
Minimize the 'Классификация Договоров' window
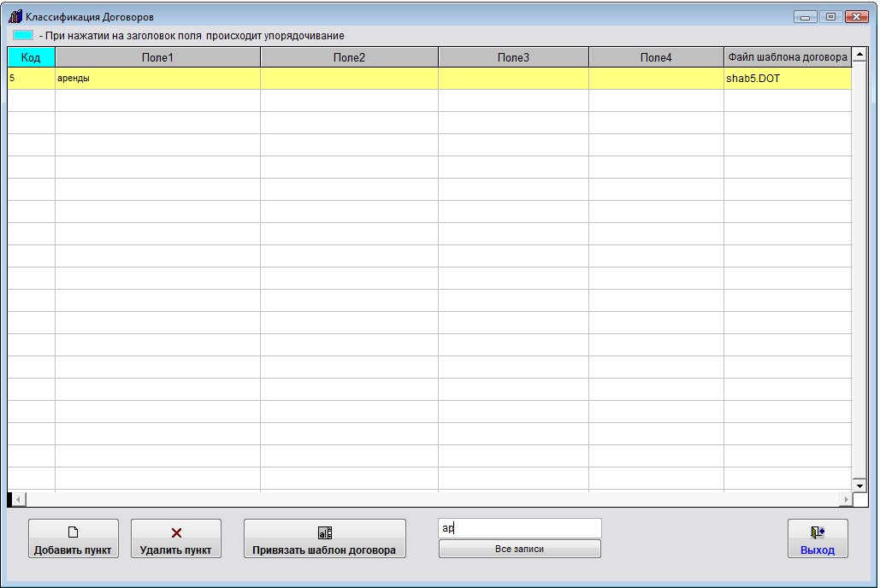805,17
